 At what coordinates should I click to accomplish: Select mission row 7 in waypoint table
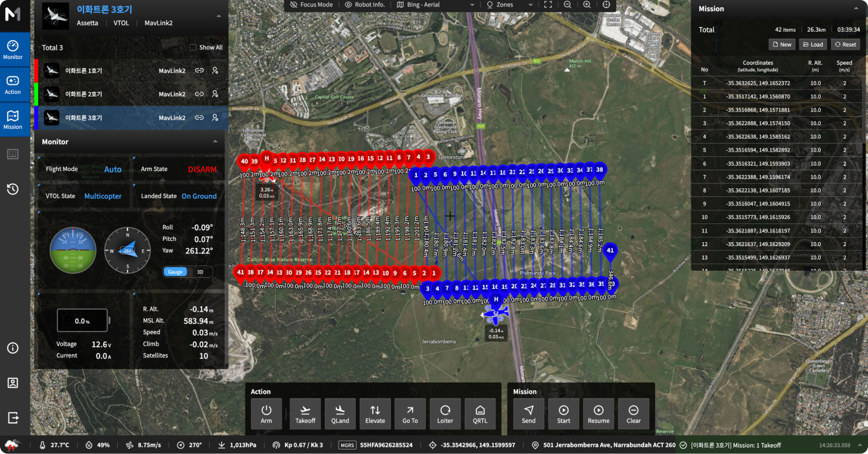(777, 177)
